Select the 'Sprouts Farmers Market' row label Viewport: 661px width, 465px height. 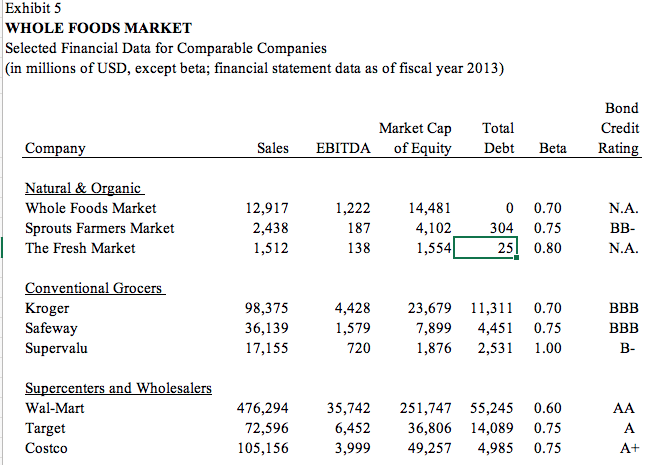point(99,228)
